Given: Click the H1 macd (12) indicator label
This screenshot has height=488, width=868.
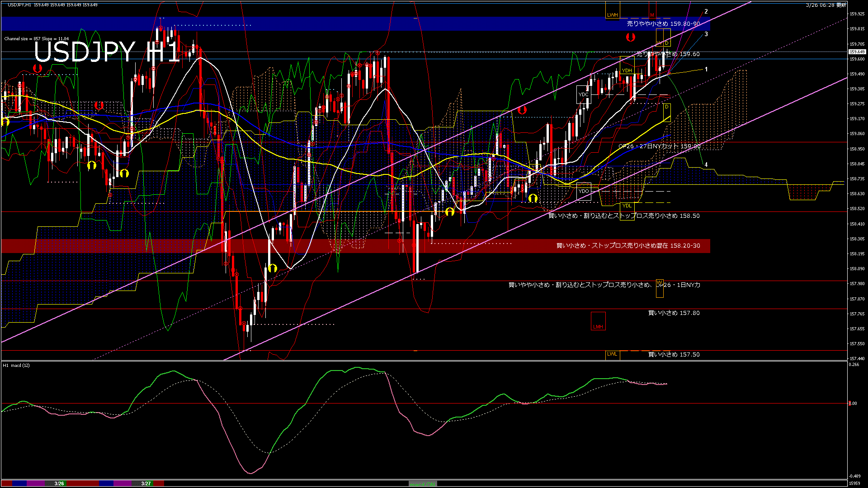Looking at the screenshot, I should [17, 366].
